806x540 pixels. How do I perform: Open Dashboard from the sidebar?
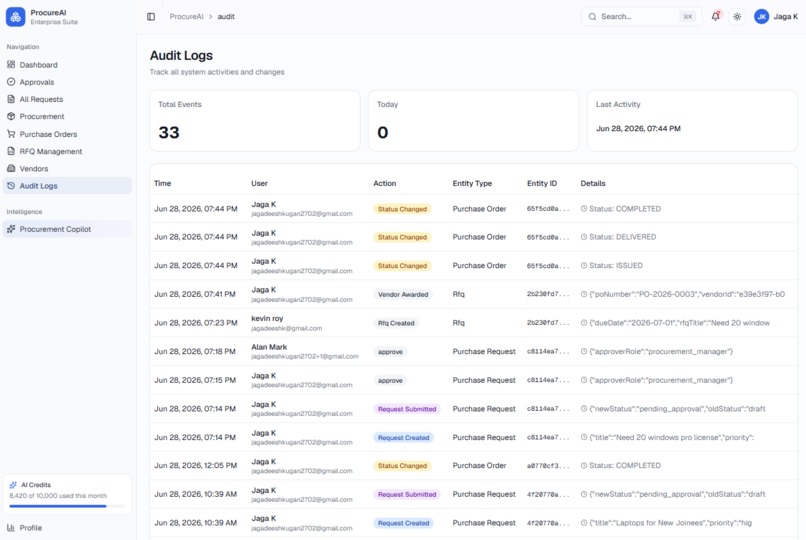tap(67, 65)
